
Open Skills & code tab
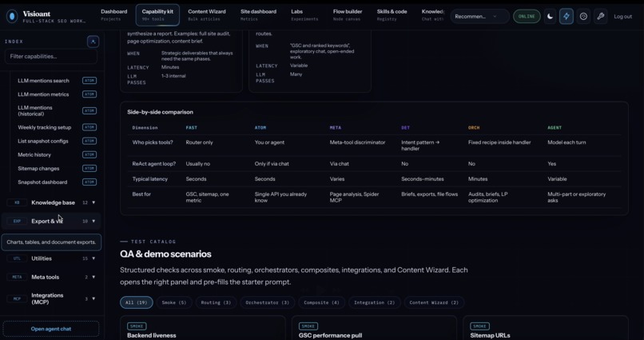(x=392, y=15)
